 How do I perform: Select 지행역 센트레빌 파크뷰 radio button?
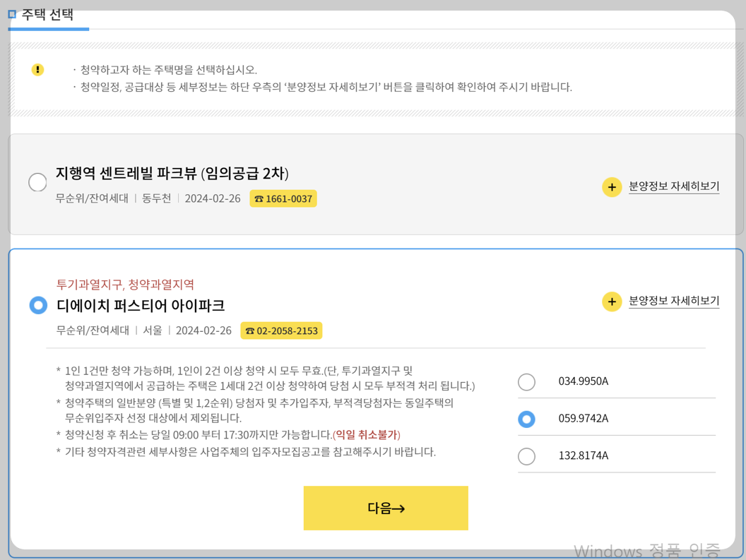[37, 181]
